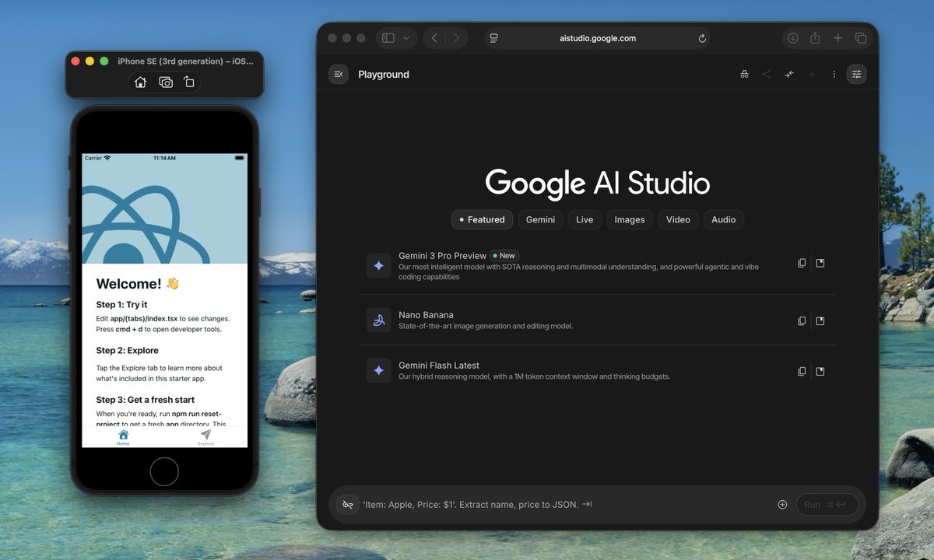
Task: Copy Gemini 3 Pro Preview model name
Action: (x=802, y=263)
